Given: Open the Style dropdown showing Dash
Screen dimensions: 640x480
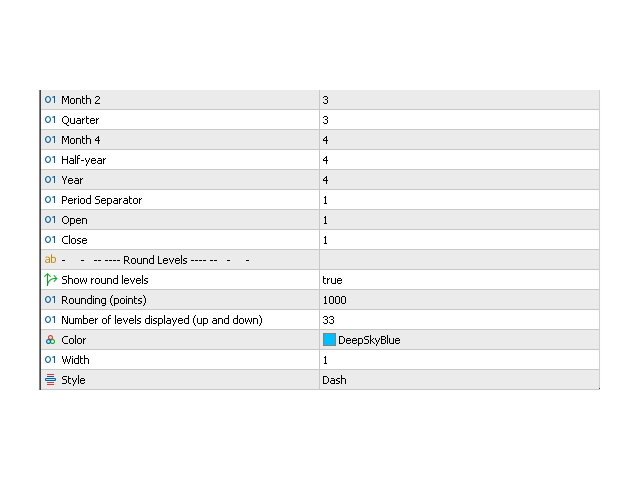Looking at the screenshot, I should pos(458,380).
